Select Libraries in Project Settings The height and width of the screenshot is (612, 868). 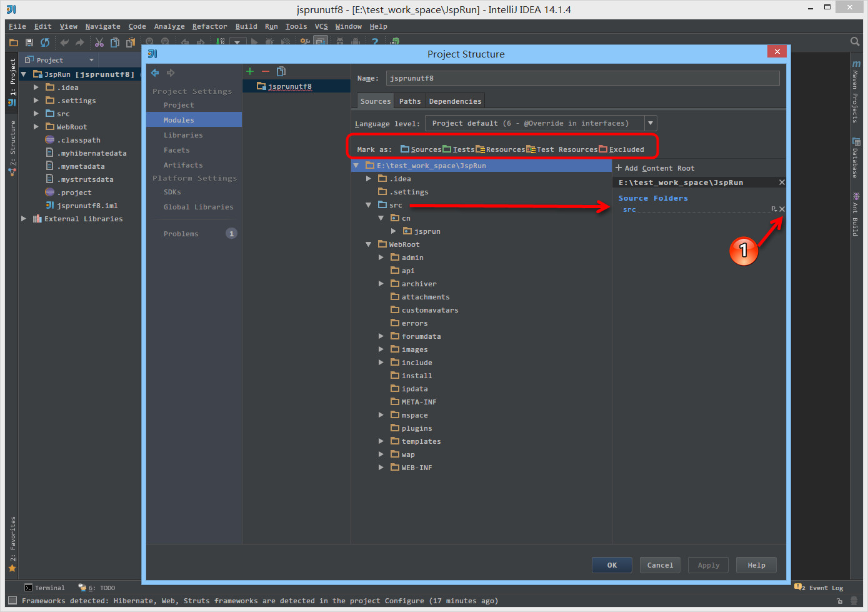(183, 135)
